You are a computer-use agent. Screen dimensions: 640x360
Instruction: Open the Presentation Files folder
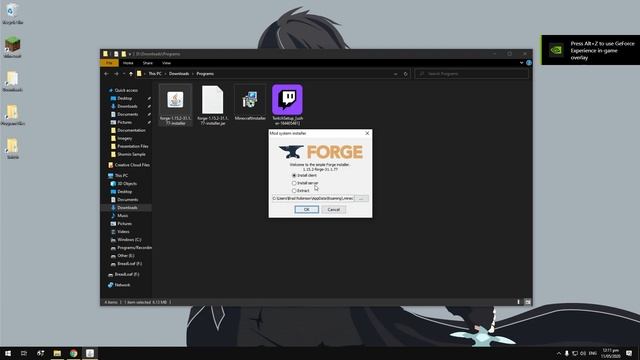pyautogui.click(x=132, y=146)
